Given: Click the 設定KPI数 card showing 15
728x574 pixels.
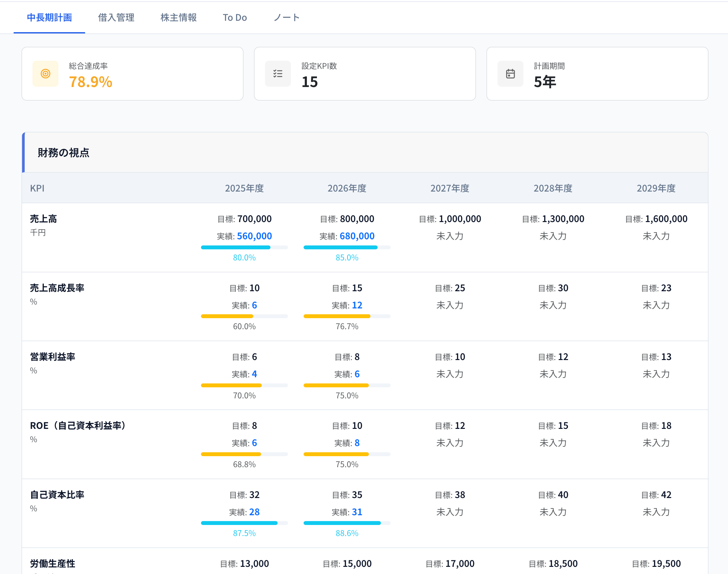Looking at the screenshot, I should (x=365, y=74).
